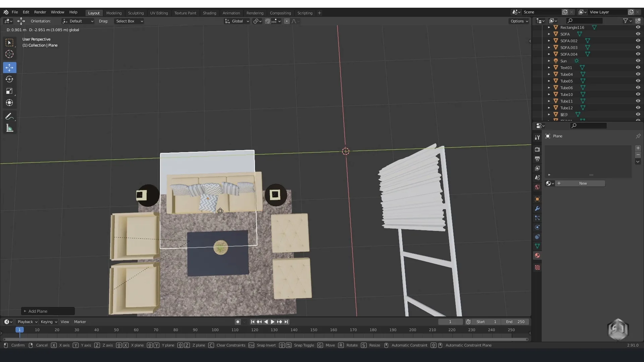Expand the Rectangle116 outliner item
Screen dimensions: 644x362
549,27
